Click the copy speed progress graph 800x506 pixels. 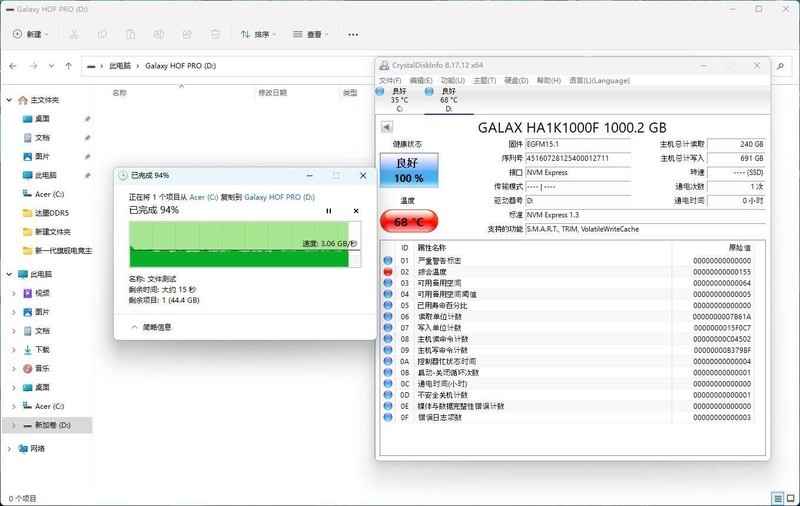245,244
